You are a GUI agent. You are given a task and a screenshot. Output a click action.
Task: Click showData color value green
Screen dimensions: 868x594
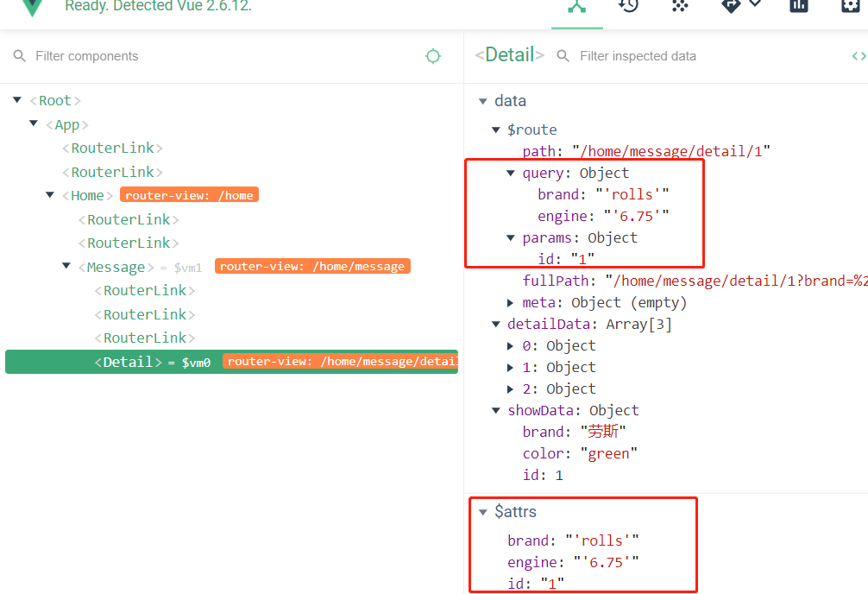coord(609,454)
